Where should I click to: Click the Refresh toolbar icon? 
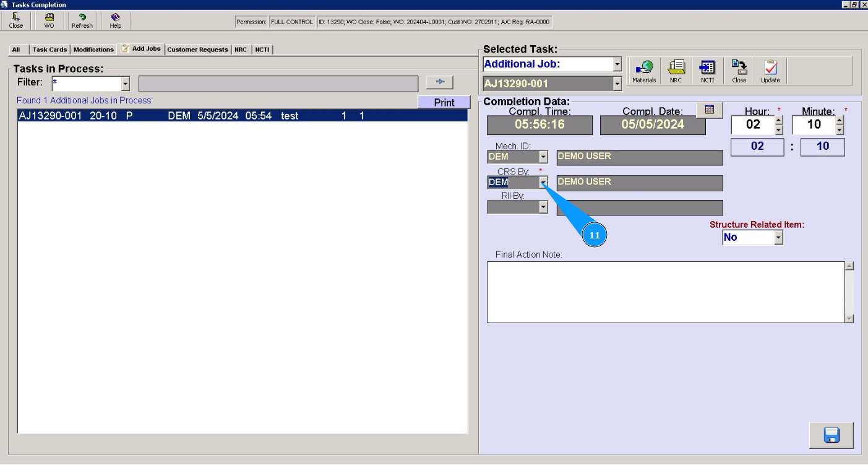82,20
